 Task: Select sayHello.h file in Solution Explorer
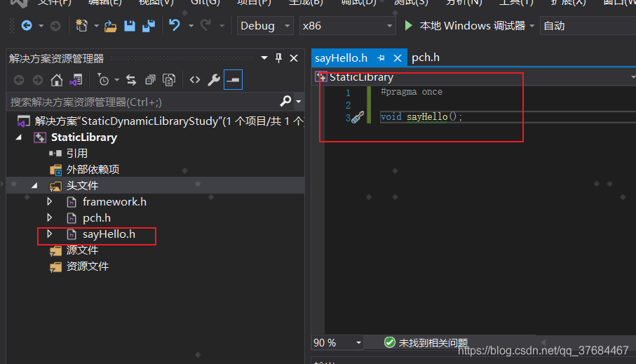click(x=109, y=234)
